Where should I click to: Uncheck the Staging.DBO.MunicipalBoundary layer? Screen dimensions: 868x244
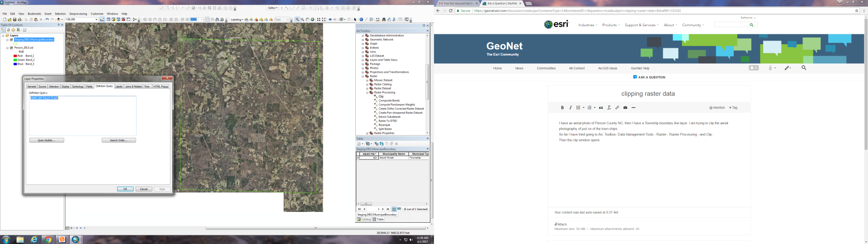pos(11,40)
